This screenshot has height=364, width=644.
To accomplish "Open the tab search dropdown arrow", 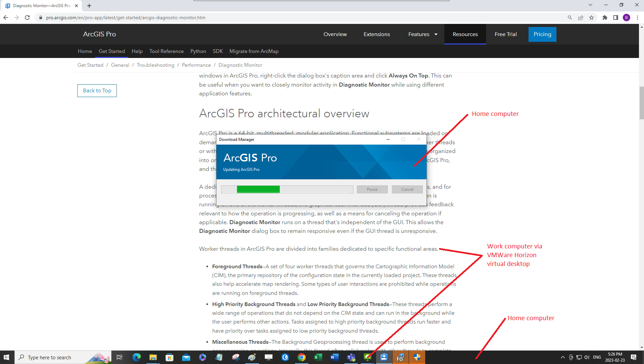I will pyautogui.click(x=590, y=5).
